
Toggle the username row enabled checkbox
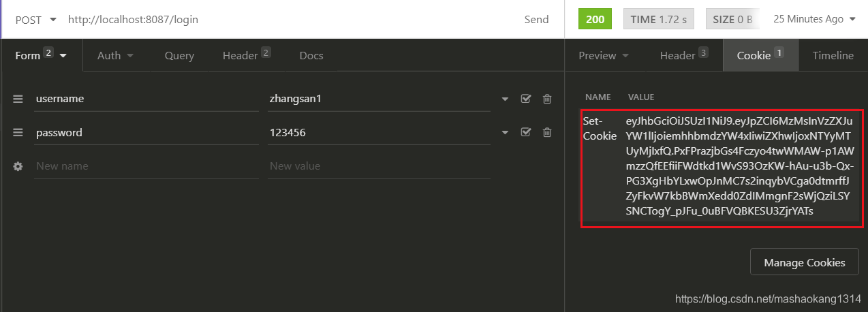tap(525, 99)
